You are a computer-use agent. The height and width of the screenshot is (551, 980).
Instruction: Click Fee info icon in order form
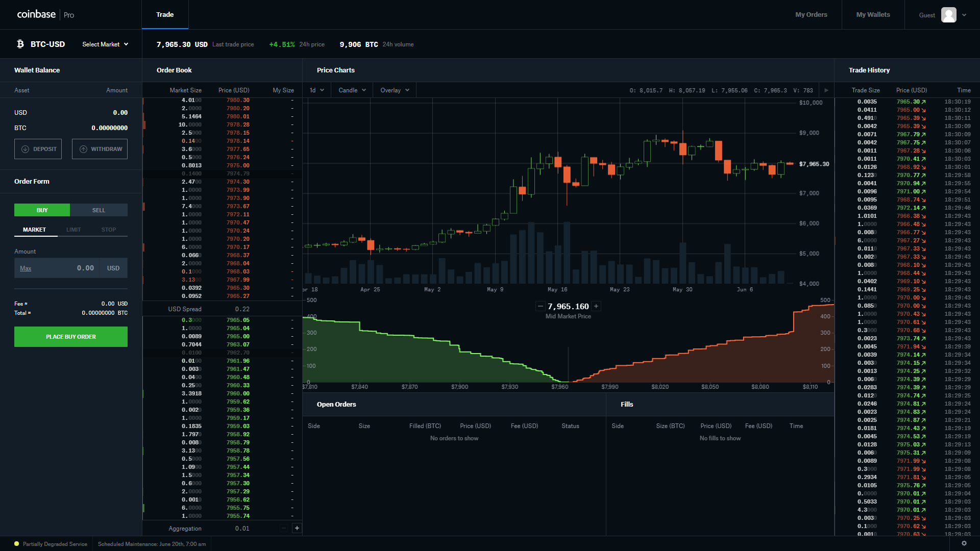(26, 304)
